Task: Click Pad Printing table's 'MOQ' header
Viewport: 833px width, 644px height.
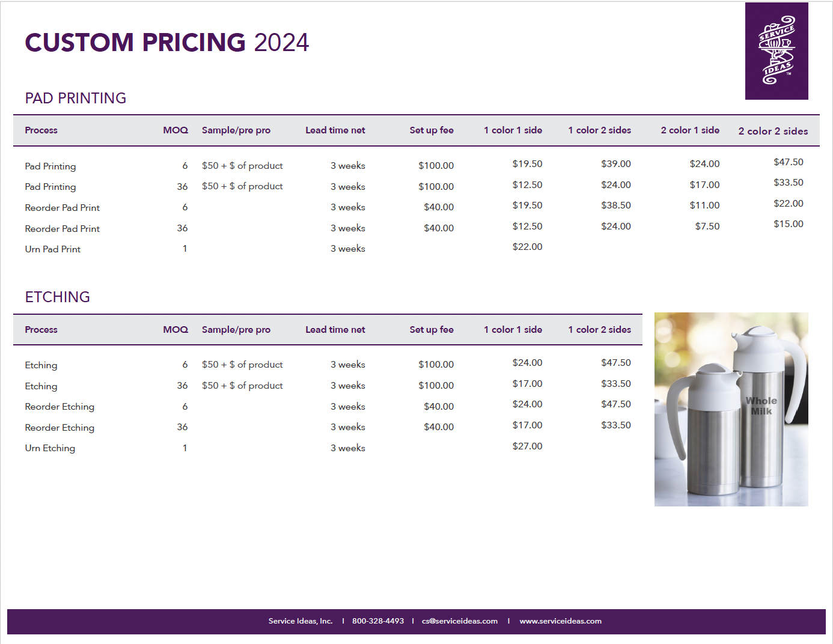Action: (175, 130)
